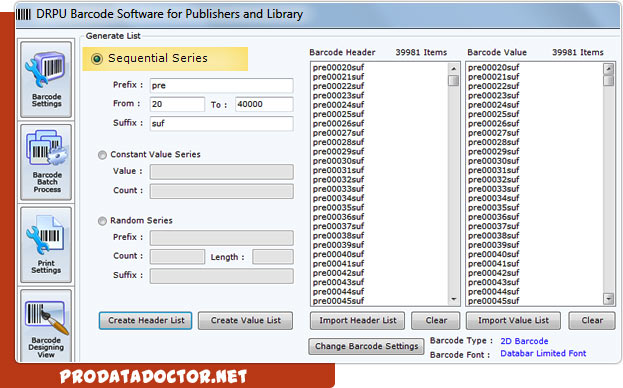Select pre00030suf in Barcode Header list

point(338,161)
